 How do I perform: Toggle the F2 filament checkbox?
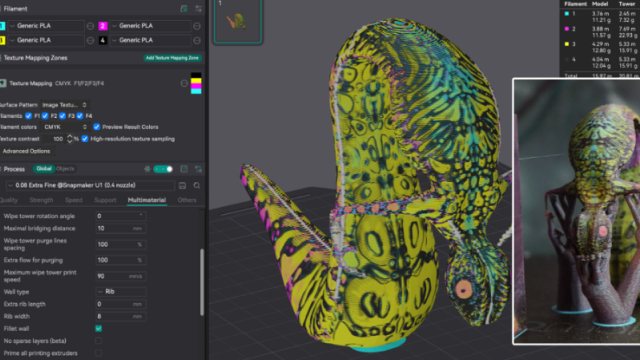(x=45, y=116)
